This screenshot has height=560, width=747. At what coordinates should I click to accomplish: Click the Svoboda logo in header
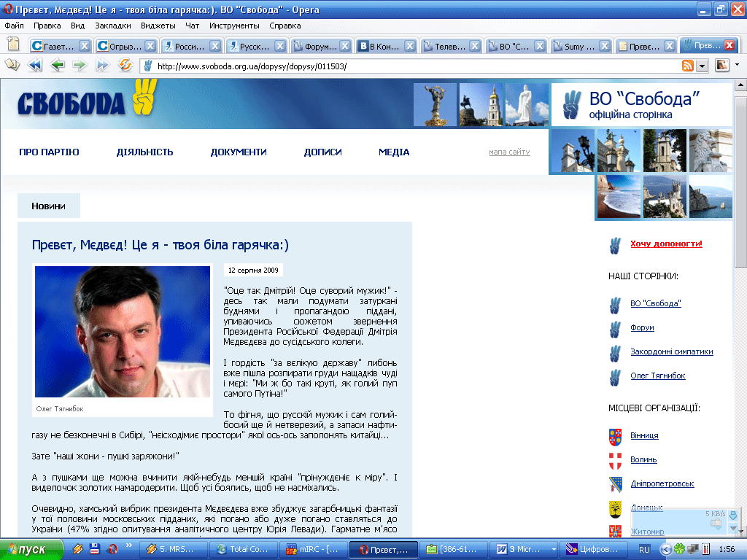click(82, 103)
